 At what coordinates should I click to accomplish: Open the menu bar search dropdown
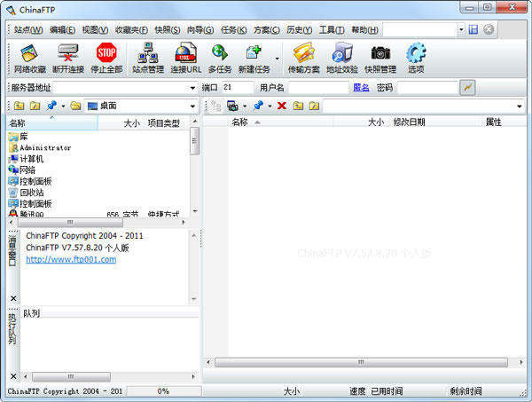(461, 29)
